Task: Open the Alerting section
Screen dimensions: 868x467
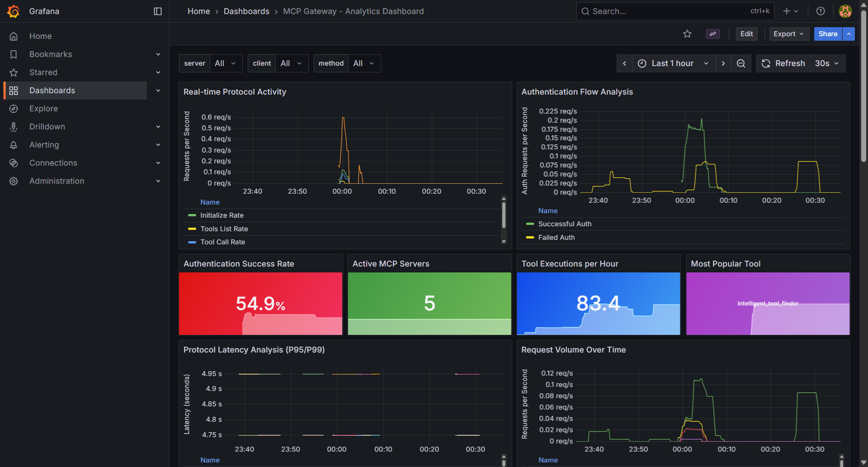Action: (44, 144)
